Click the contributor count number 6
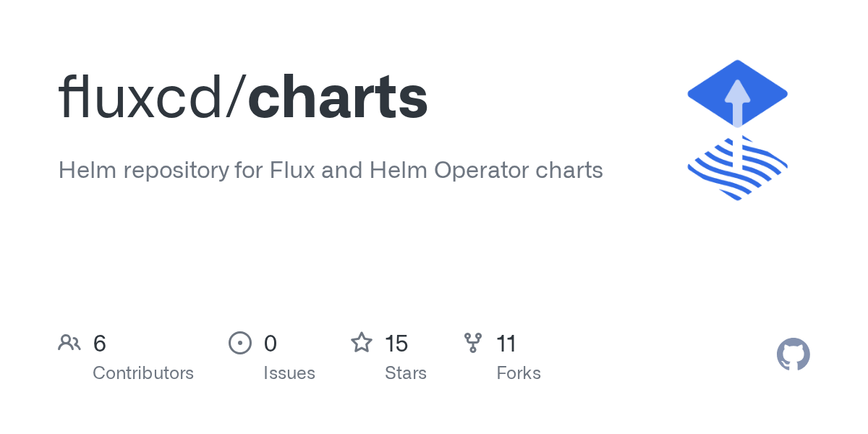 coord(100,344)
